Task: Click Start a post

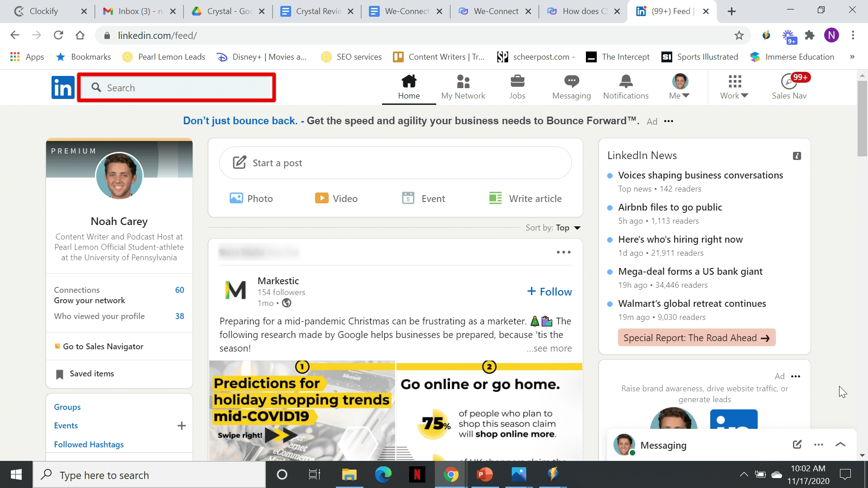Action: (395, 163)
